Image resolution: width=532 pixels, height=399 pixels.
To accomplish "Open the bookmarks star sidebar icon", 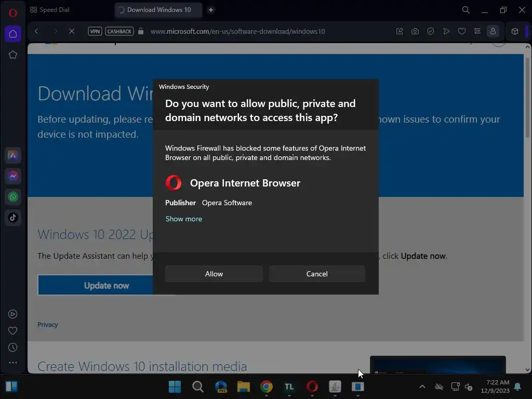I will pos(13,55).
